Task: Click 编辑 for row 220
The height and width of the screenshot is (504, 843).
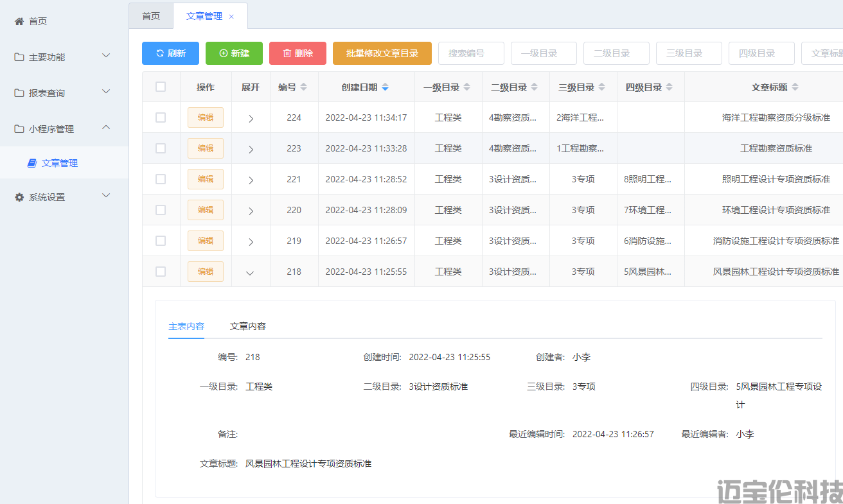Action: coord(206,210)
